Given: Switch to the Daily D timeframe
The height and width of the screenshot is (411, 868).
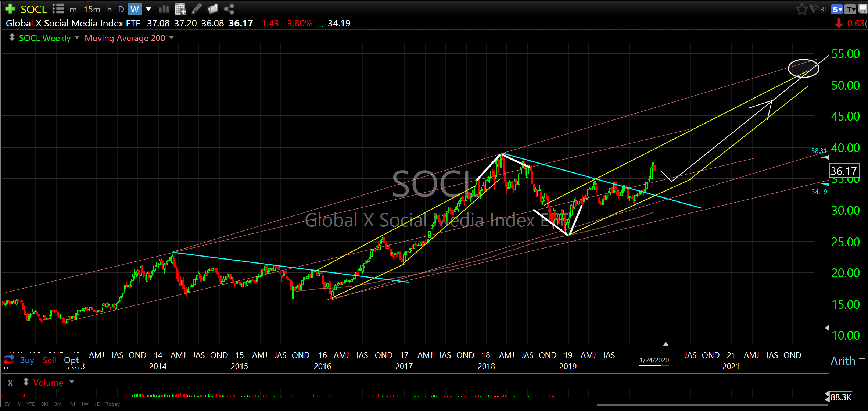Looking at the screenshot, I should [x=121, y=9].
